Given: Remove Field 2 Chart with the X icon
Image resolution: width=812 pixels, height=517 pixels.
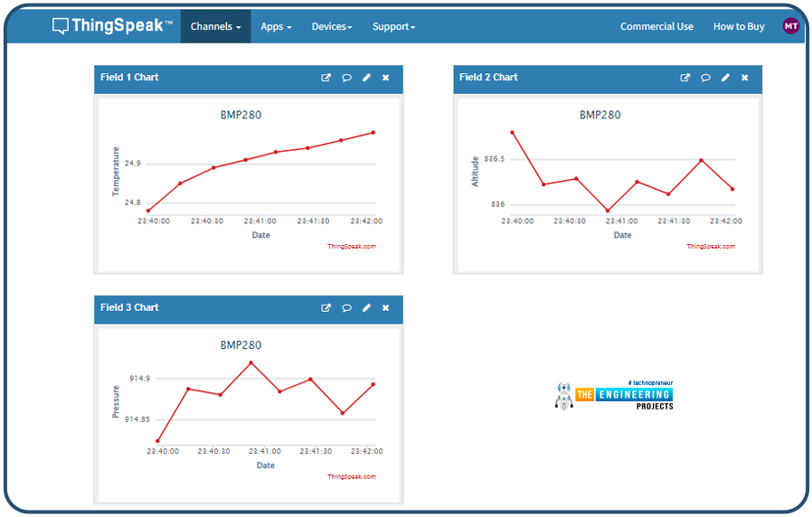Looking at the screenshot, I should tap(745, 78).
